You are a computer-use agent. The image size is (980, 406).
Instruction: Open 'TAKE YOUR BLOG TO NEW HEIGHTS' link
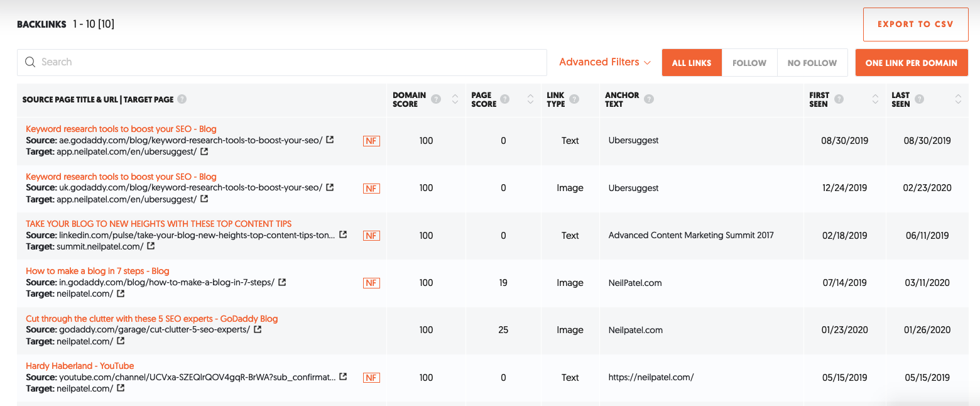(159, 224)
